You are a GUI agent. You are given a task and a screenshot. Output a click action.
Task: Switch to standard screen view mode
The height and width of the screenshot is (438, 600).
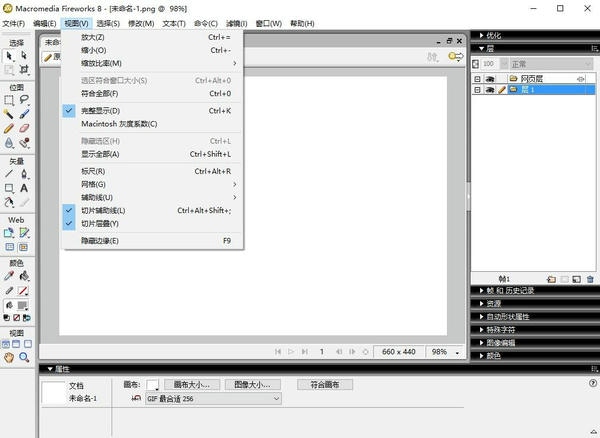coord(6,344)
